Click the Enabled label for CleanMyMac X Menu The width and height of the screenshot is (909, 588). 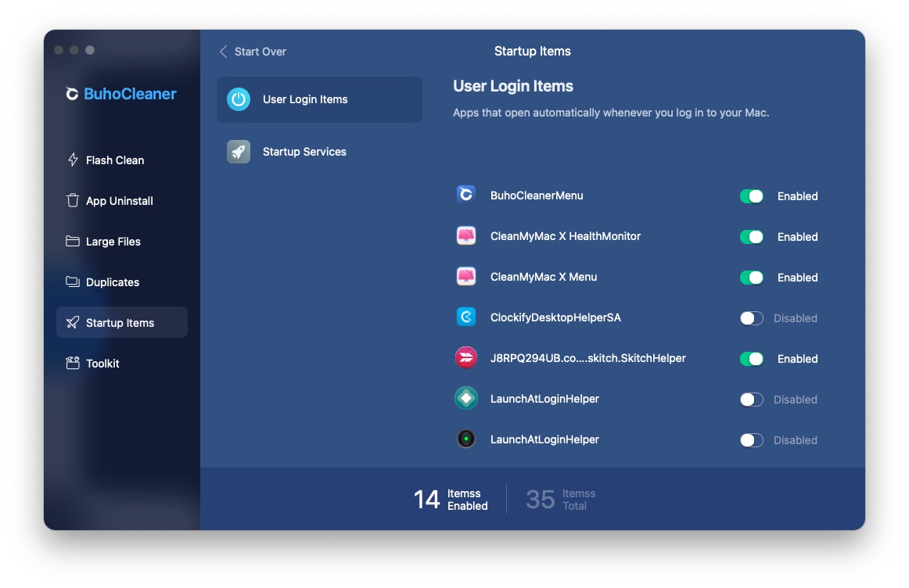[x=798, y=278]
